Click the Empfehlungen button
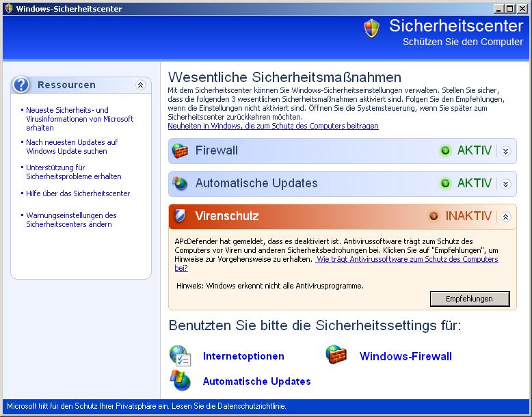Image resolution: width=532 pixels, height=417 pixels. coord(470,299)
